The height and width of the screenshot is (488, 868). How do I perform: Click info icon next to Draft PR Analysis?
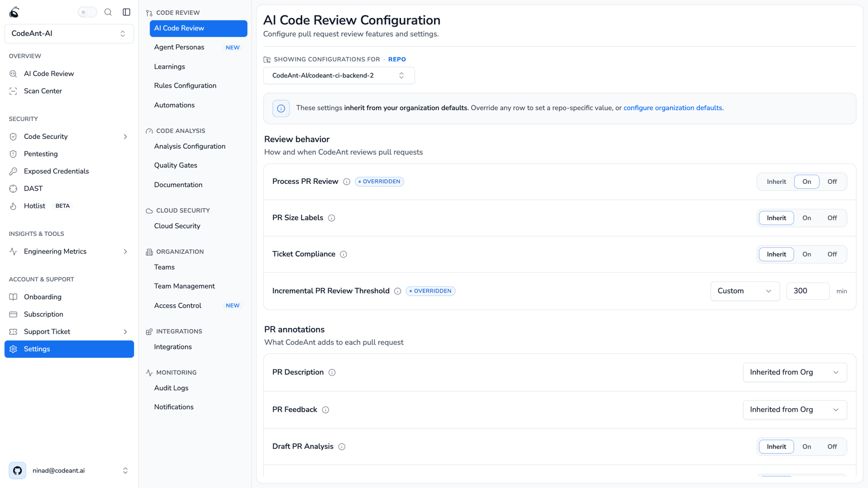point(342,447)
